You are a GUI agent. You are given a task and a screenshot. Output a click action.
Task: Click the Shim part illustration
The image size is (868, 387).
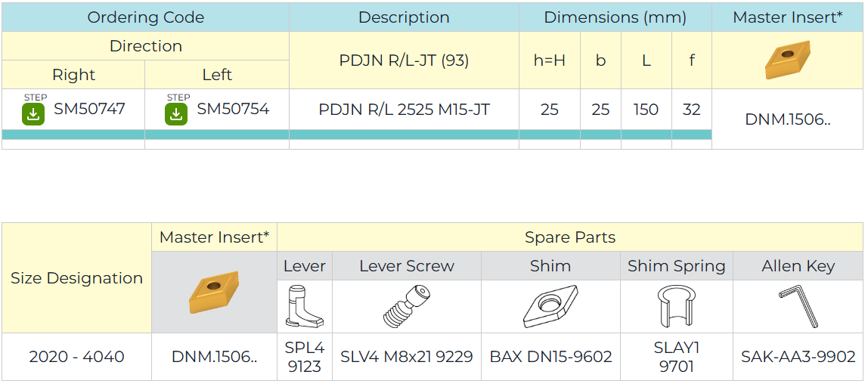click(550, 306)
